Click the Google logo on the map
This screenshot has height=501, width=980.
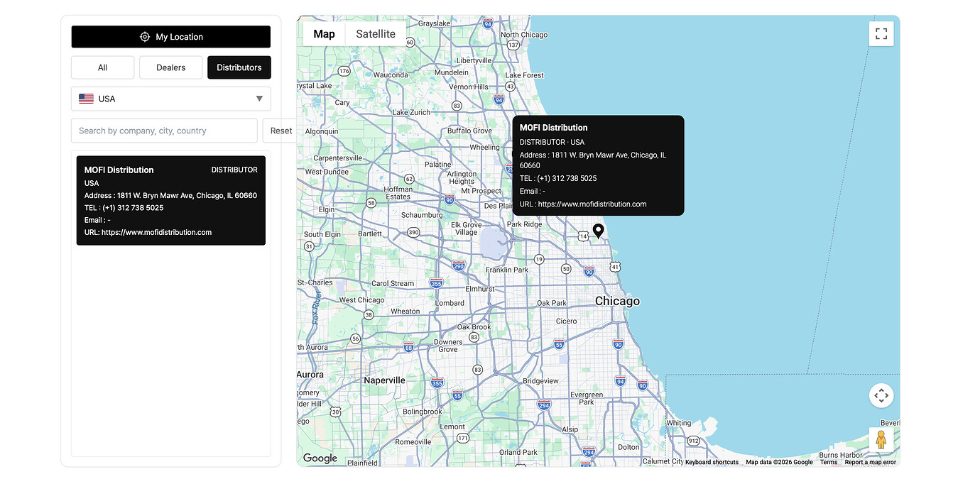pyautogui.click(x=320, y=458)
